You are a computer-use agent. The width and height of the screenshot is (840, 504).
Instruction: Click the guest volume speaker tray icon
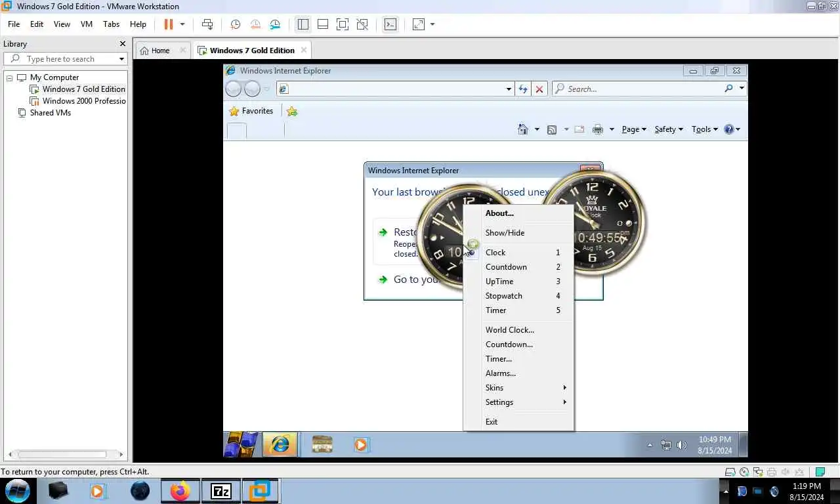pos(682,445)
